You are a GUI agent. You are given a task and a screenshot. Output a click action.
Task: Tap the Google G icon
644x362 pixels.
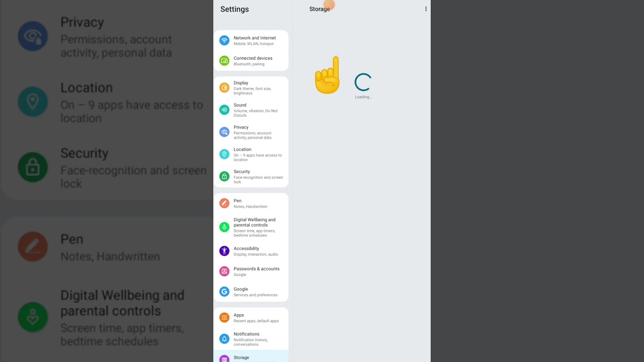pyautogui.click(x=224, y=291)
